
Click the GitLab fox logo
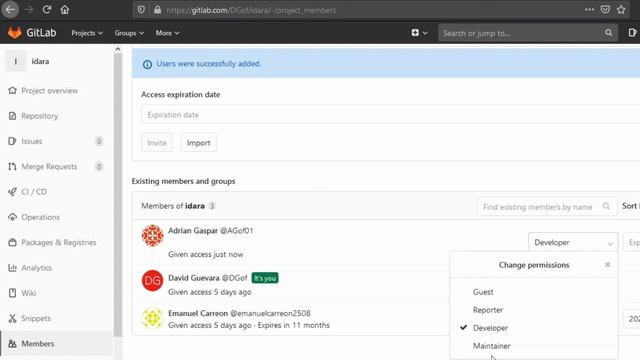pyautogui.click(x=15, y=33)
